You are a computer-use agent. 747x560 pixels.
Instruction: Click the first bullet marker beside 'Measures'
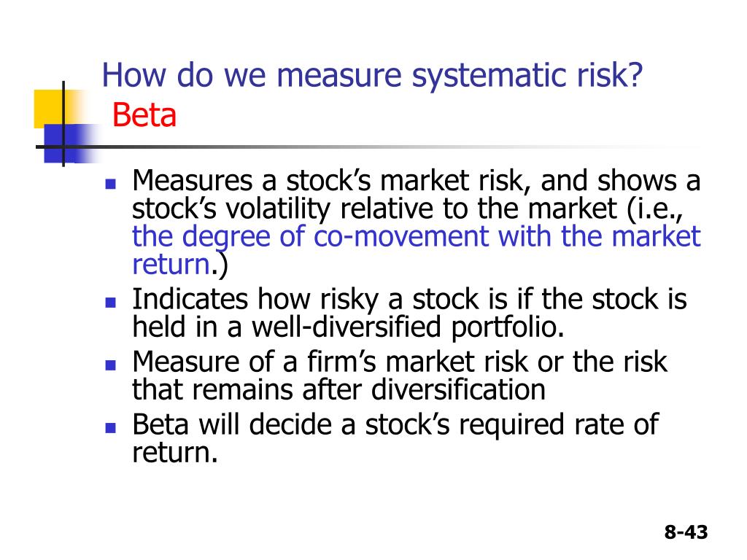click(x=111, y=184)
